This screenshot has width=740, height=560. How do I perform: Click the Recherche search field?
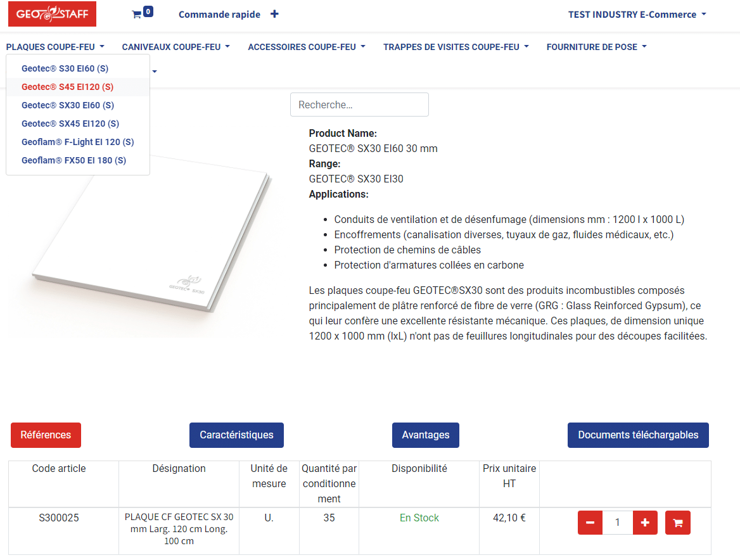[x=359, y=105]
